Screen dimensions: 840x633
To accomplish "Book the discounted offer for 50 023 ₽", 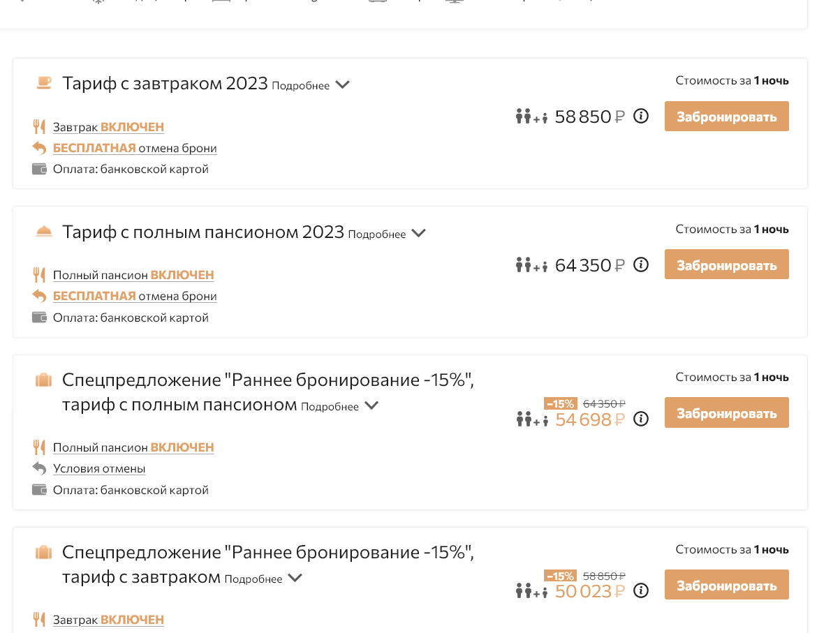I will click(x=727, y=585).
